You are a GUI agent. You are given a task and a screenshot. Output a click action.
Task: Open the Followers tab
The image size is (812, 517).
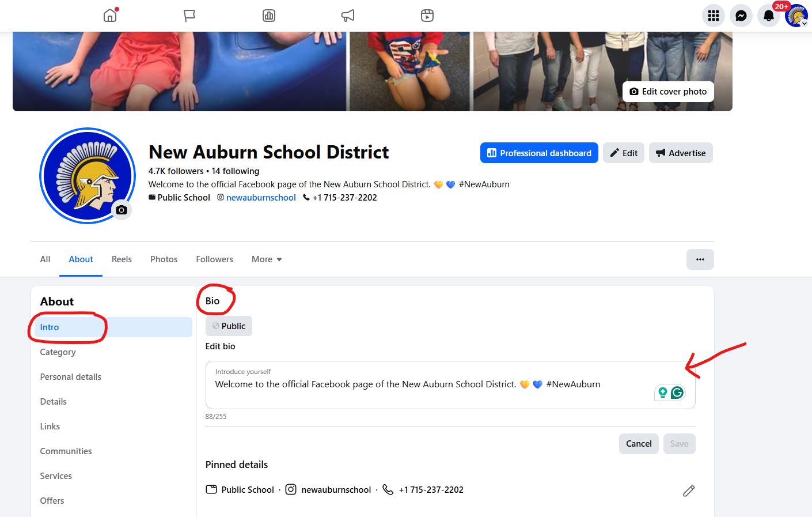214,259
